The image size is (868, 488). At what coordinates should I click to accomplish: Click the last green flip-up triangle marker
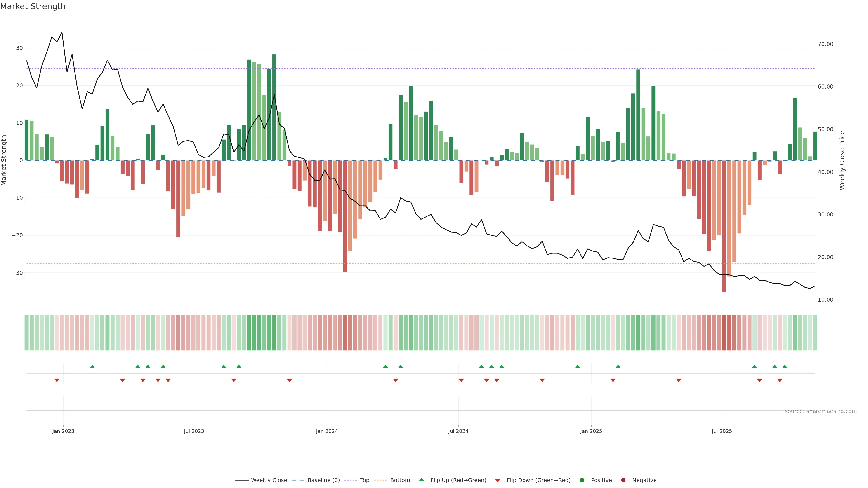[785, 366]
